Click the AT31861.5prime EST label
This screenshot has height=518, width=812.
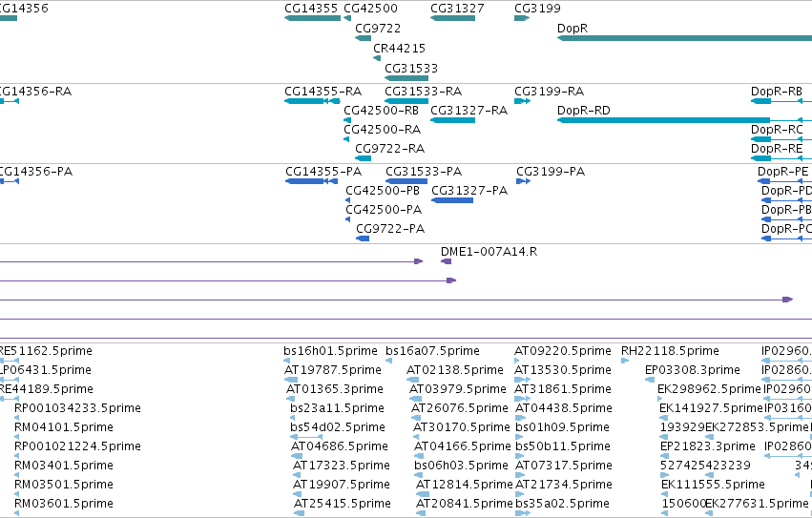[x=563, y=389]
